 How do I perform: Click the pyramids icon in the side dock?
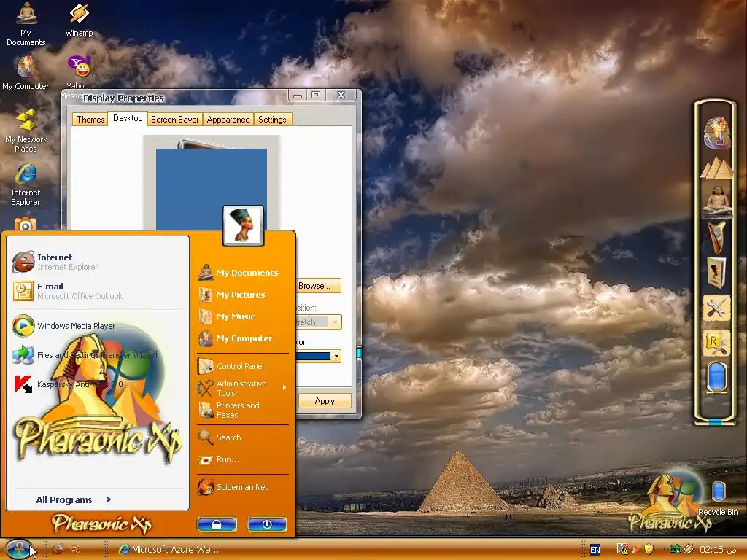716,168
